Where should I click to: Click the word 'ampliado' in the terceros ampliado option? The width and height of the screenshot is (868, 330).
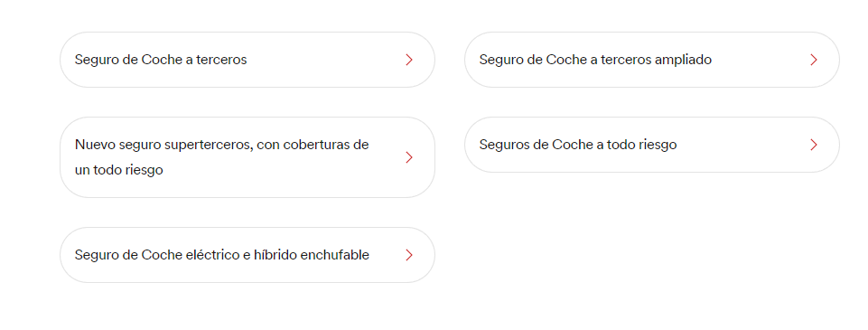pos(683,61)
